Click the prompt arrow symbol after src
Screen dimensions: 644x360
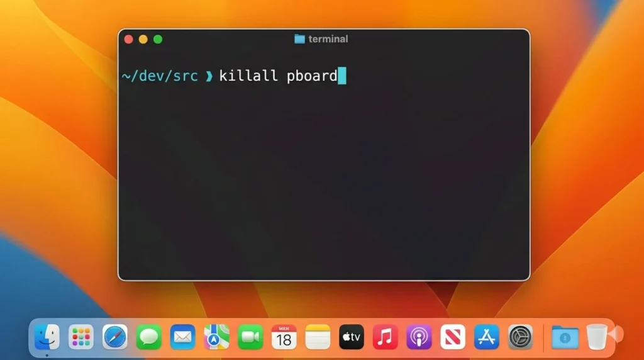209,76
